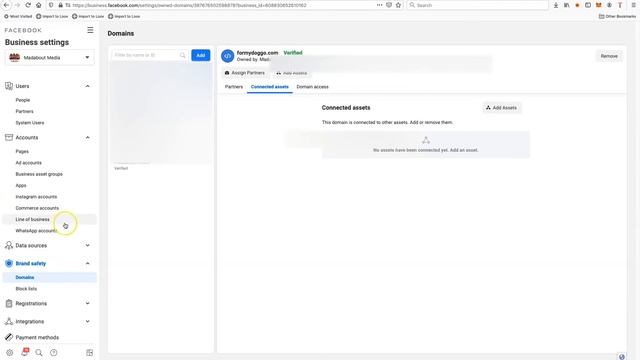The height and width of the screenshot is (360, 640).
Task: Click the formydoggo.com domain name
Action: coord(257,53)
